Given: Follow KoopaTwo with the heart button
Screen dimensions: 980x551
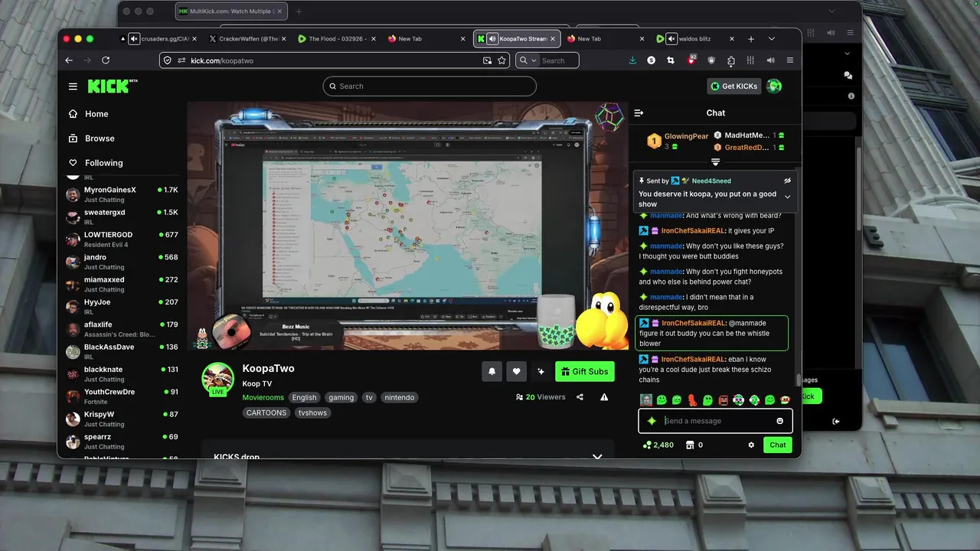Looking at the screenshot, I should point(516,371).
